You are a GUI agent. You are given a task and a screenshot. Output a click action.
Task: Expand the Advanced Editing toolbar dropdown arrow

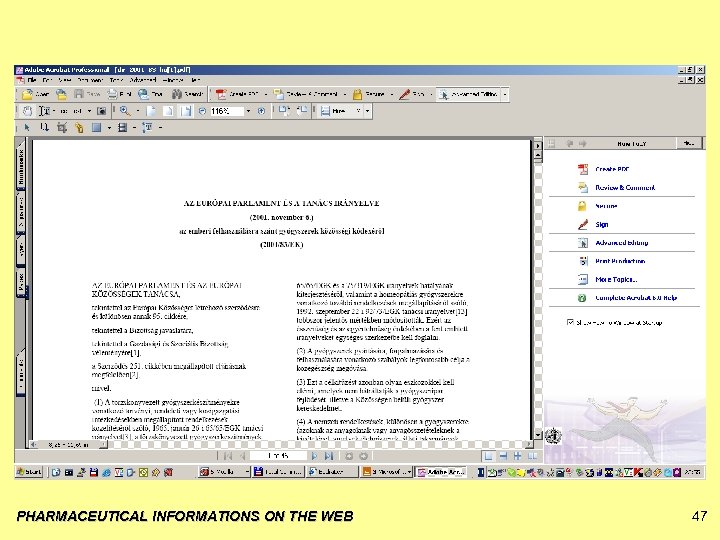[x=505, y=94]
